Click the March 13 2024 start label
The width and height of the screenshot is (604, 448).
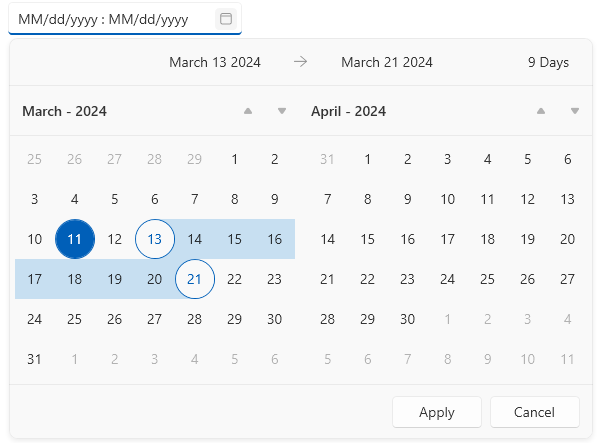(x=215, y=62)
